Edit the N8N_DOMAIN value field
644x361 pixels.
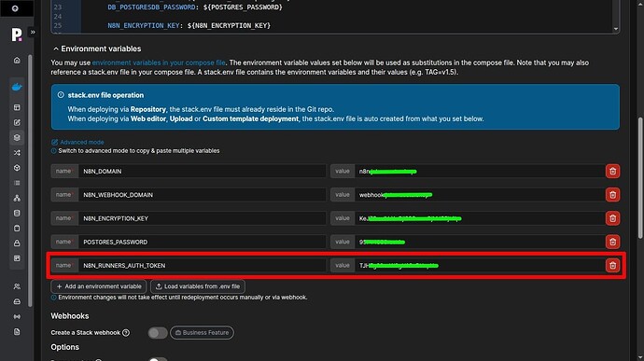coord(479,172)
